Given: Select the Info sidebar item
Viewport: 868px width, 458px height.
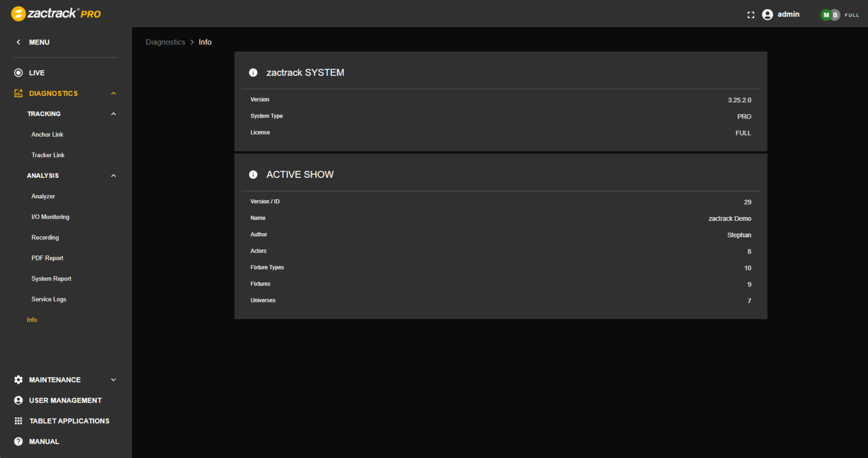Looking at the screenshot, I should [32, 320].
